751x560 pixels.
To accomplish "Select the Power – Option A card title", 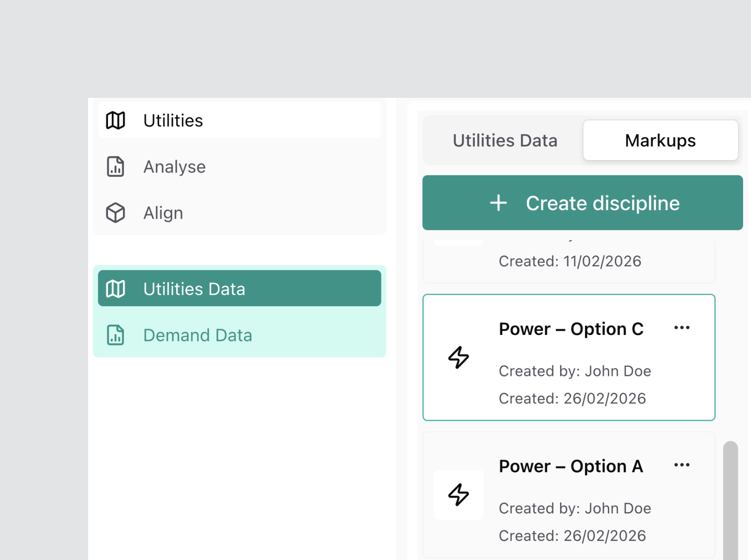I will tap(571, 466).
